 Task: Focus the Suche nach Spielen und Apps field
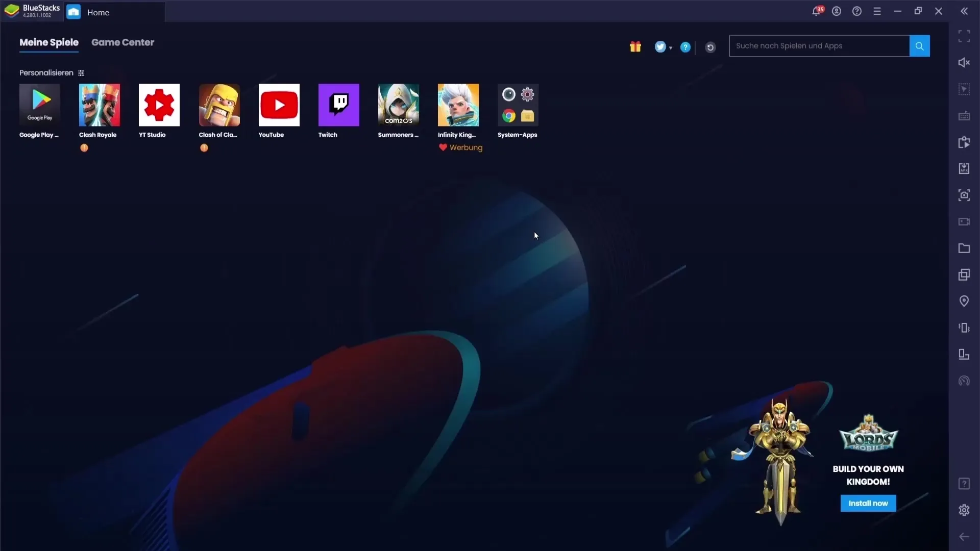[x=819, y=46]
